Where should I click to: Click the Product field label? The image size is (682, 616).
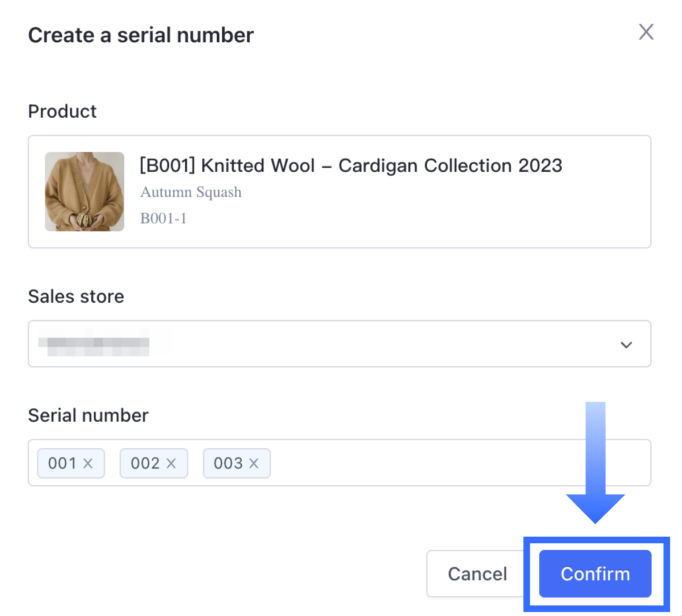(62, 111)
